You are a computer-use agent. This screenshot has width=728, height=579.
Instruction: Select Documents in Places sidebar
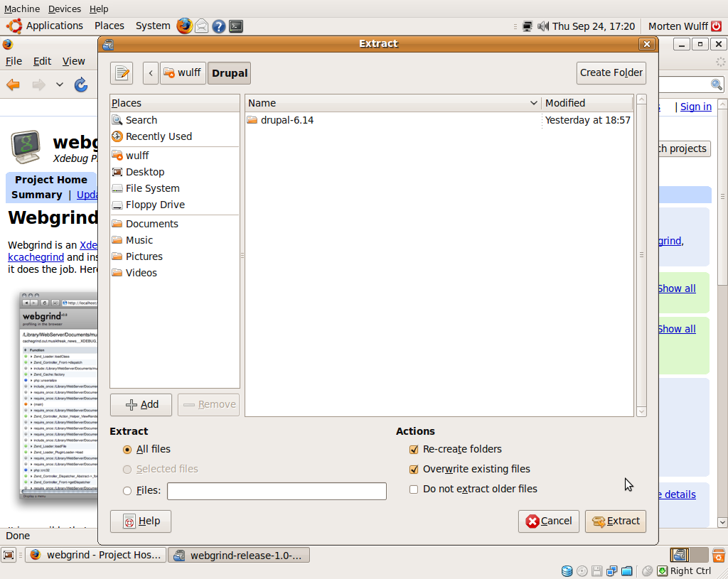click(x=175, y=224)
